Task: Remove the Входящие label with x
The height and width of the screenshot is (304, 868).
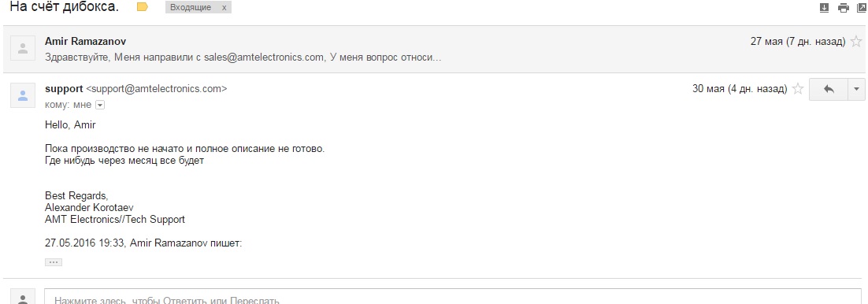Action: (x=224, y=8)
